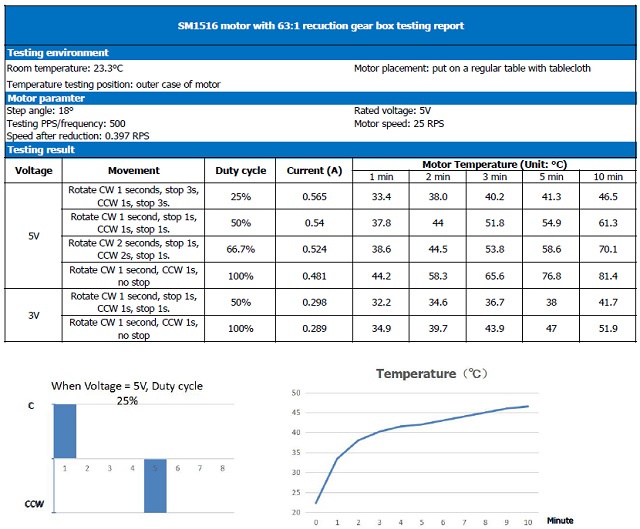
Task: Click the "Testing result" section header
Action: point(41,150)
